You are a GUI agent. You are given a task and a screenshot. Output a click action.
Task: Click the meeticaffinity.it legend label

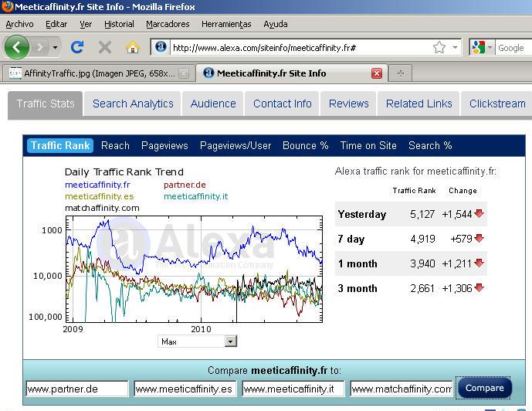coord(196,196)
